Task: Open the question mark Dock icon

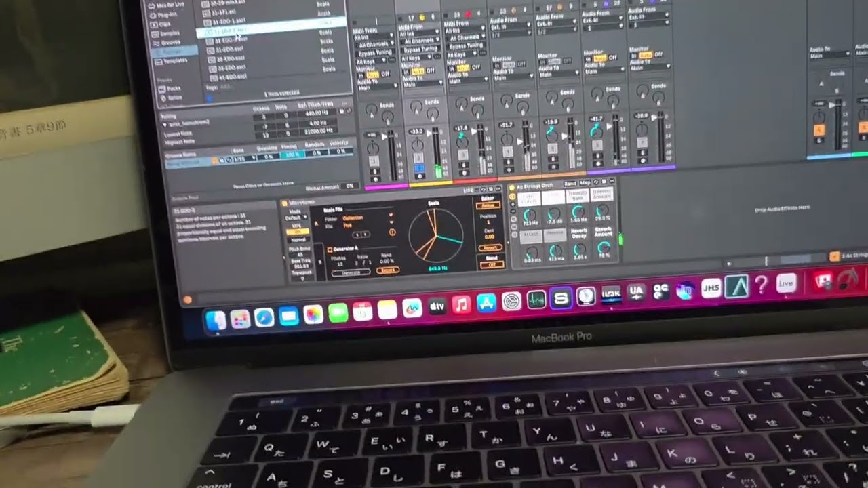Action: coord(761,285)
